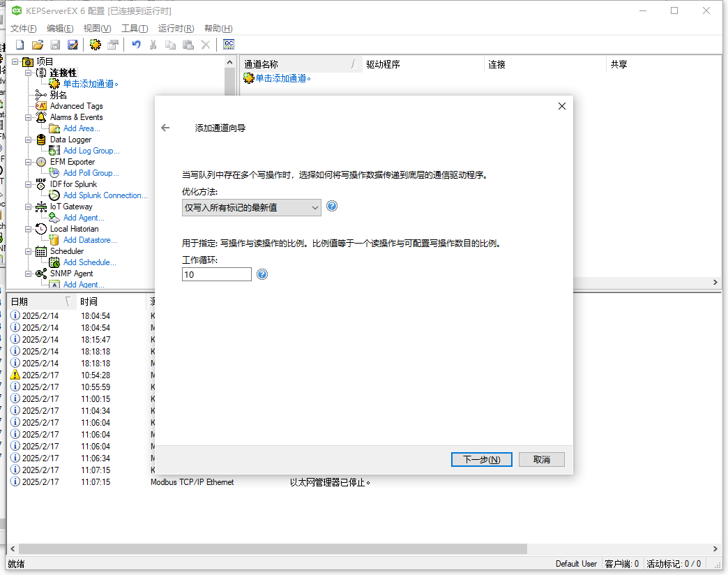Collapse the EFM Exporter node
Screen dimensions: 728x575
click(29, 162)
